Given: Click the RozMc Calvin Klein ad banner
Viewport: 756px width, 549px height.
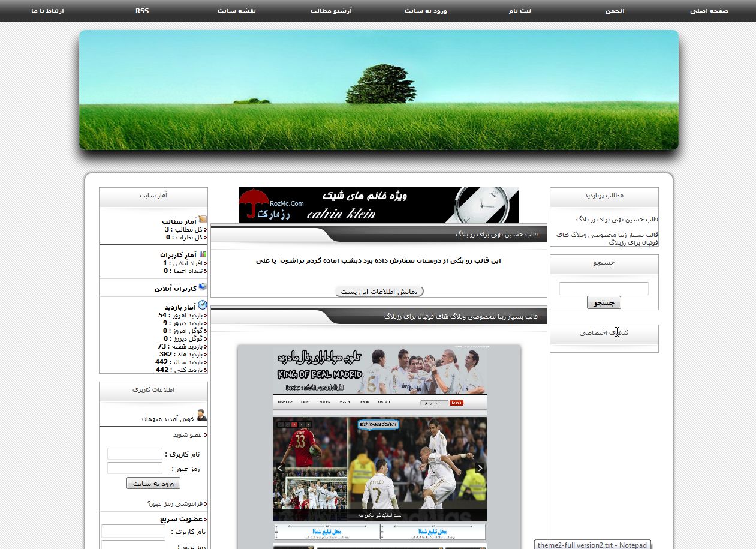Looking at the screenshot, I should point(379,205).
